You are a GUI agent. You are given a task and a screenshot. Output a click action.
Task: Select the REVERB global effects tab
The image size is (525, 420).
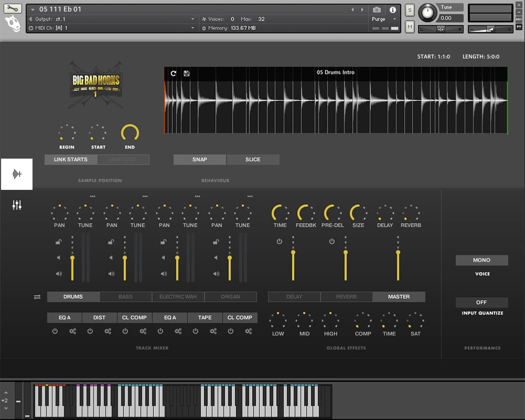coord(346,297)
